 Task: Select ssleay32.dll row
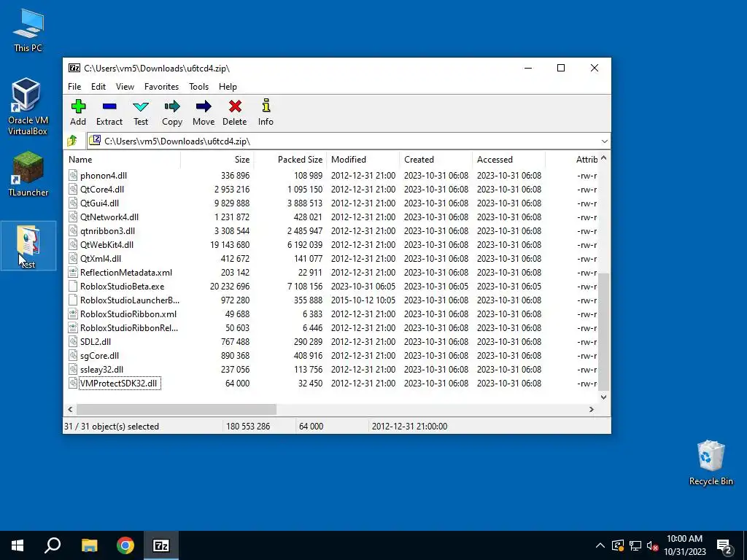tap(330, 369)
